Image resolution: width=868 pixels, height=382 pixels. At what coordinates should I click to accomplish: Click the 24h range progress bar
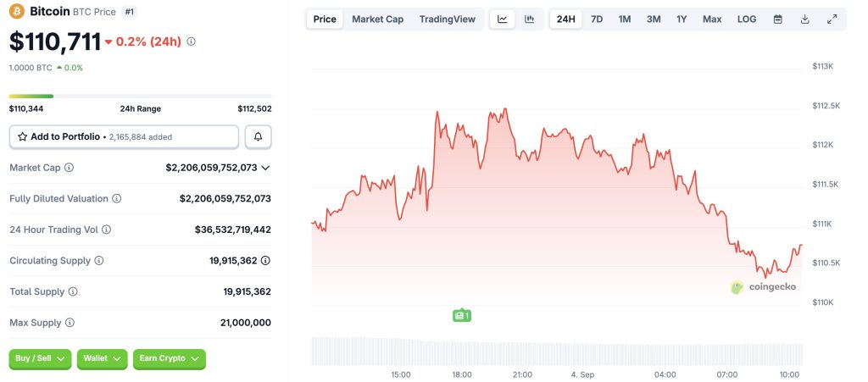tap(140, 97)
